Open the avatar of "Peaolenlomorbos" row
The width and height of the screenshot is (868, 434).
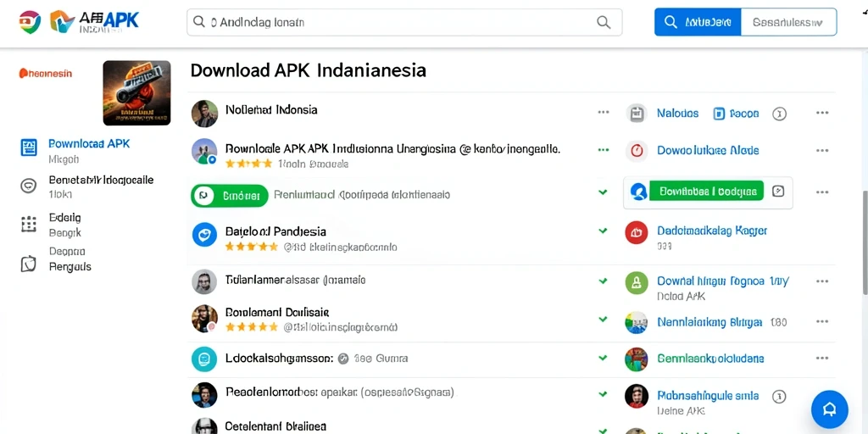tap(204, 395)
